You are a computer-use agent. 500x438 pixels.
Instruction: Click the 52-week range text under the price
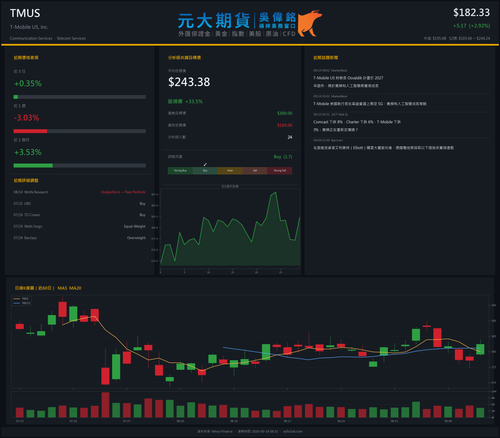click(469, 38)
